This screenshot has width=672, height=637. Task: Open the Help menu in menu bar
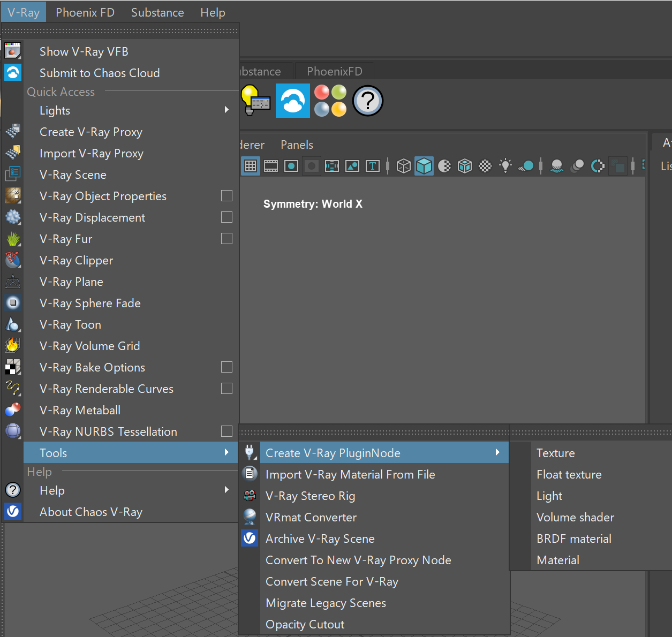tap(213, 12)
